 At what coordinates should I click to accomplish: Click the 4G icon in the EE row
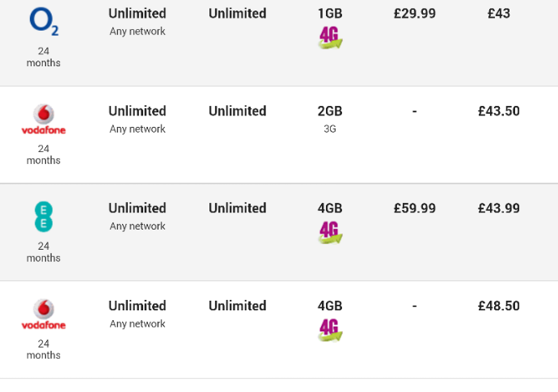330,232
